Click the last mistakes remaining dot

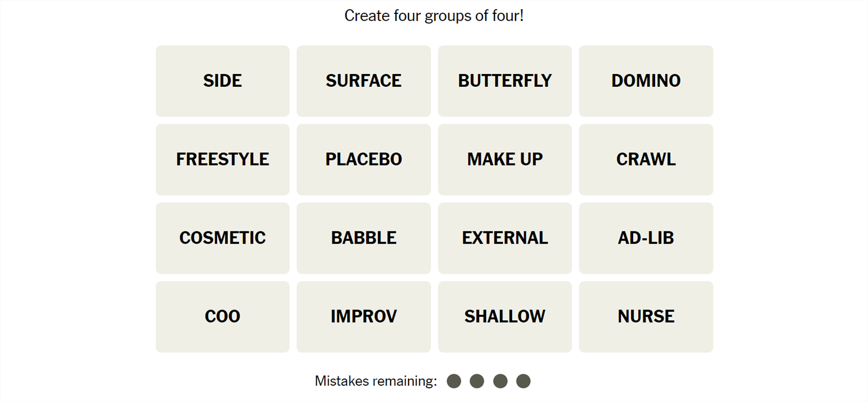[x=523, y=381]
